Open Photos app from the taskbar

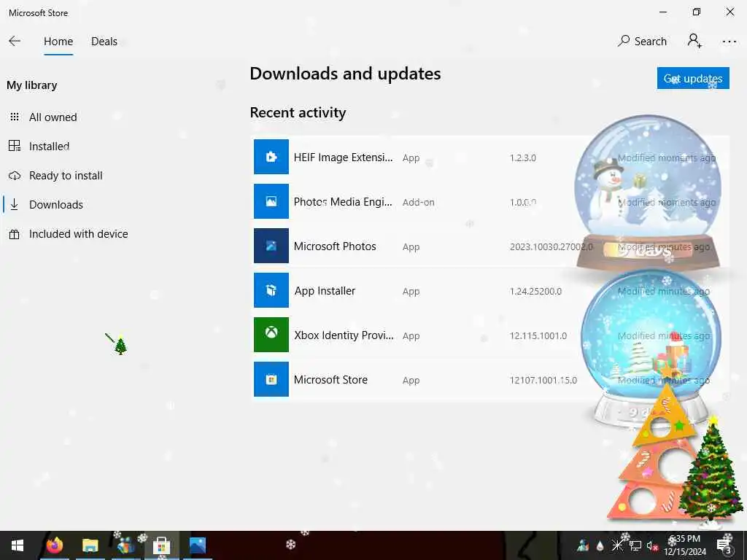[x=197, y=545]
